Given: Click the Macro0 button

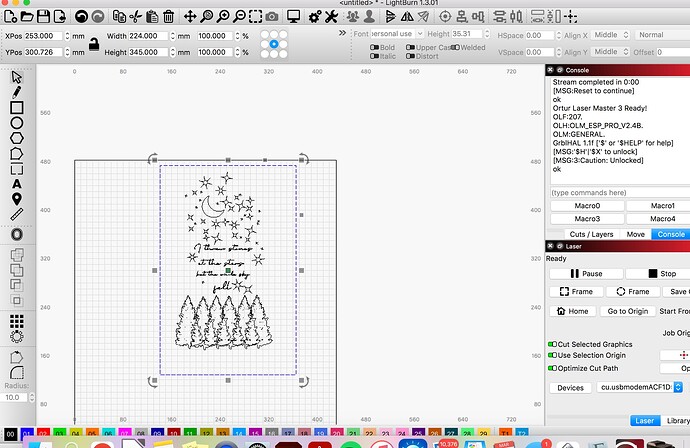Looking at the screenshot, I should 586,205.
